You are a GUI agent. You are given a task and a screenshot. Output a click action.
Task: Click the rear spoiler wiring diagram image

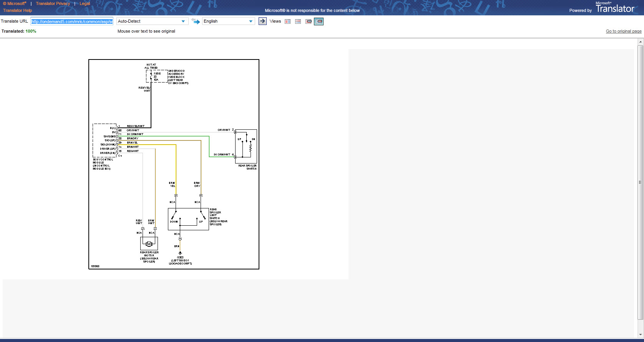(174, 164)
